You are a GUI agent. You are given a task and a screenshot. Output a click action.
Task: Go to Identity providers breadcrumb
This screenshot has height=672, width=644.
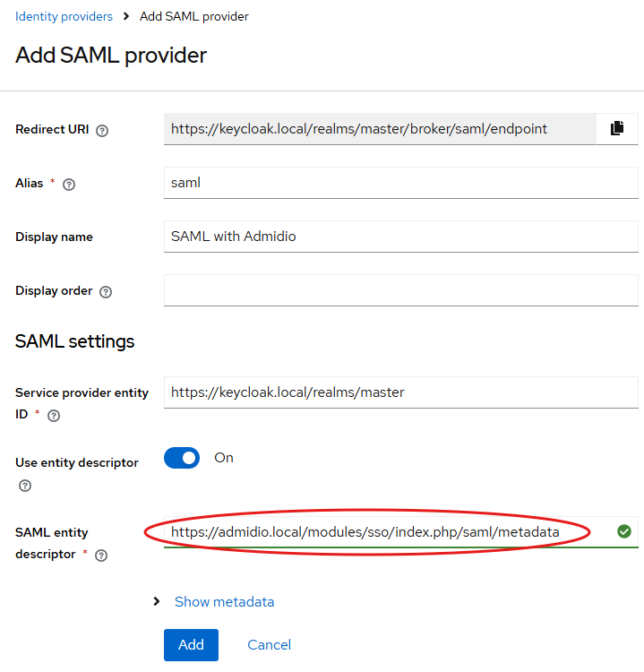(64, 17)
